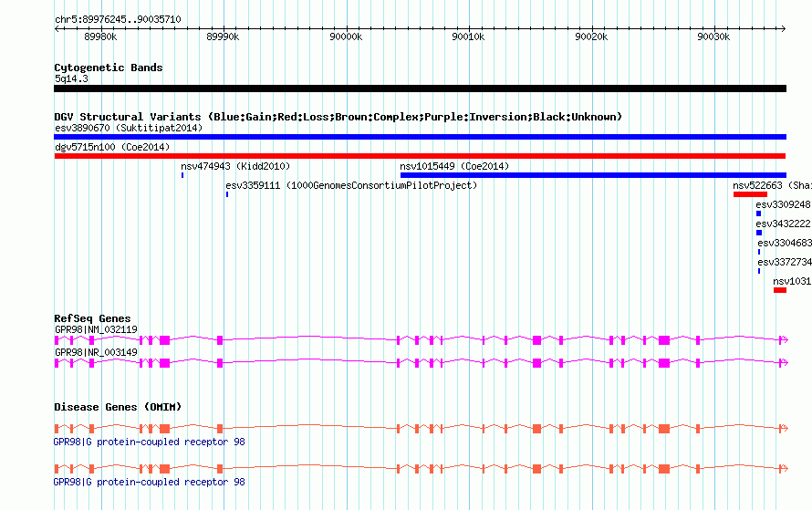The width and height of the screenshot is (812, 510).
Task: Open the GPR98|NM_032119 RefSeq gene track
Action: [421, 340]
